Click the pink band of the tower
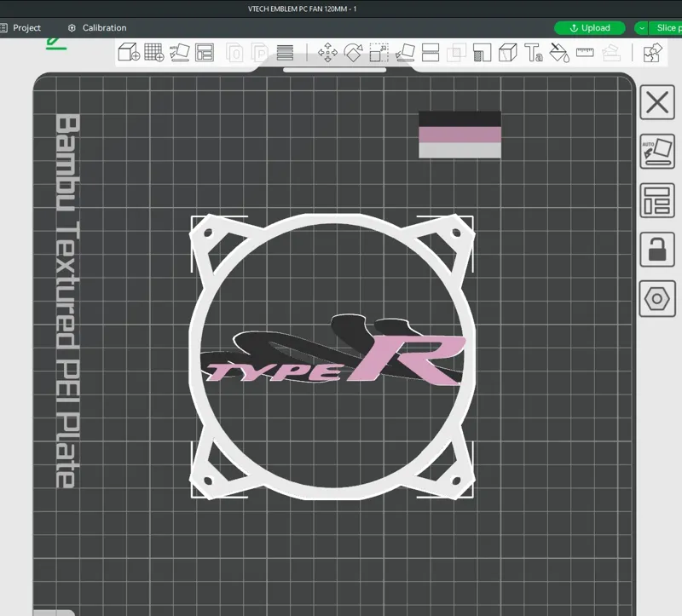This screenshot has width=682, height=616. pos(459,135)
